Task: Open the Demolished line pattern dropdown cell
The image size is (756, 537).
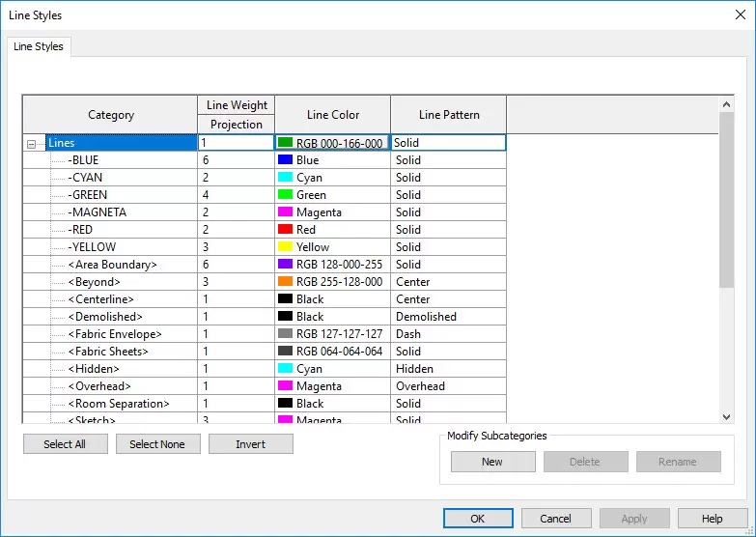Action: (x=448, y=317)
